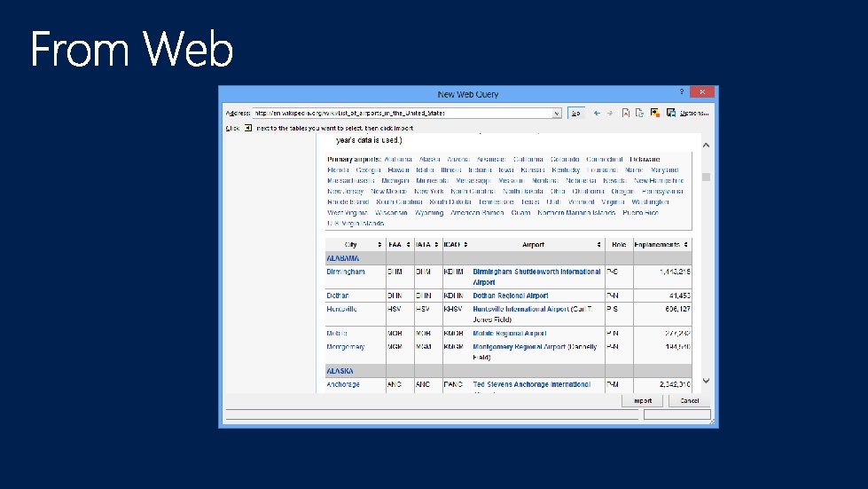Open Mobile Regional Airport link
The width and height of the screenshot is (868, 489).
click(509, 334)
